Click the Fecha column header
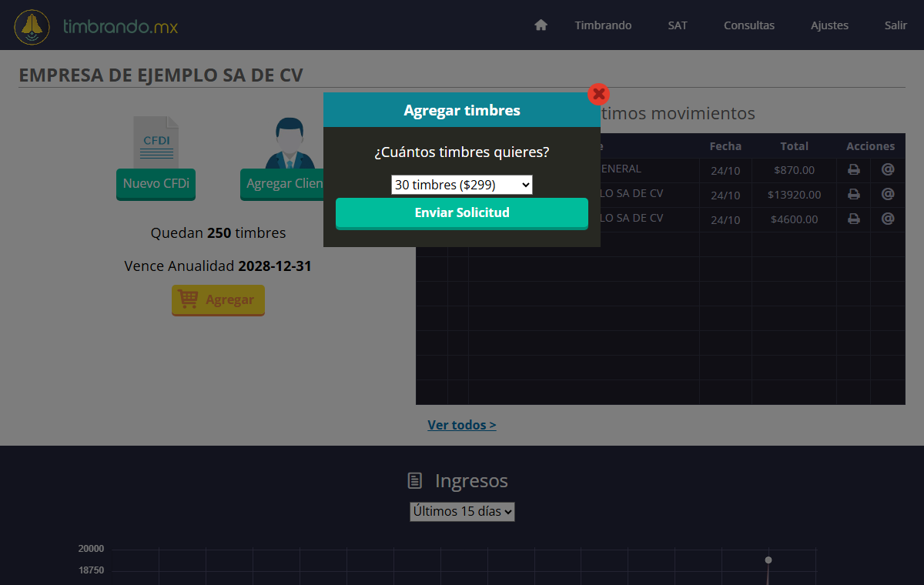Image resolution: width=924 pixels, height=585 pixels. point(725,146)
